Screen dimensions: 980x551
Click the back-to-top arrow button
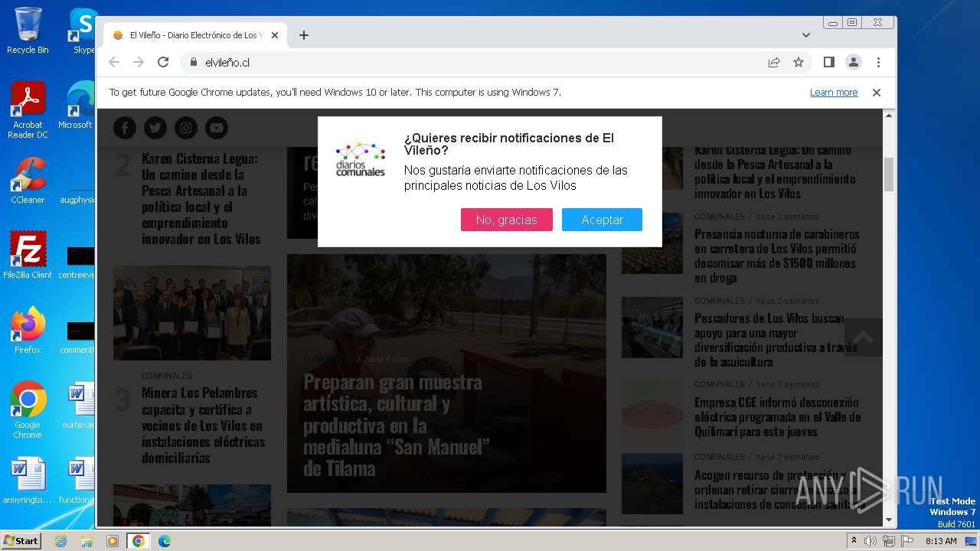tap(863, 337)
